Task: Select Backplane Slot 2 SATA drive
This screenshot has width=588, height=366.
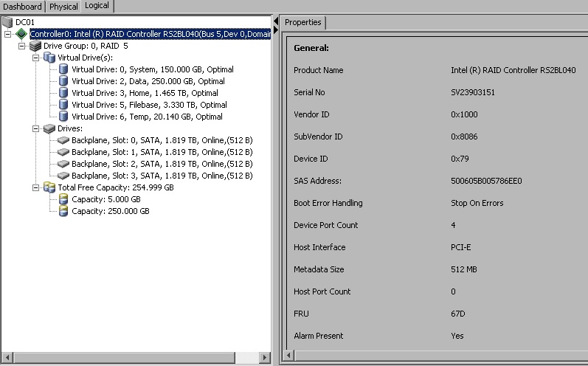Action: pos(162,164)
